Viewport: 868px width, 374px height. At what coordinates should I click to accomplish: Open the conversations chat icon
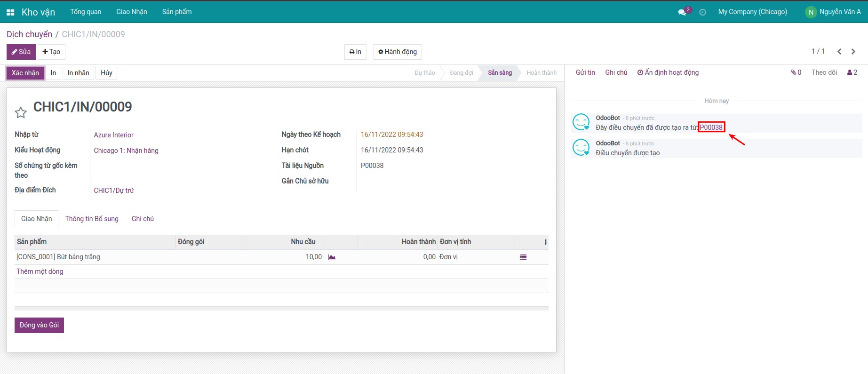point(683,12)
